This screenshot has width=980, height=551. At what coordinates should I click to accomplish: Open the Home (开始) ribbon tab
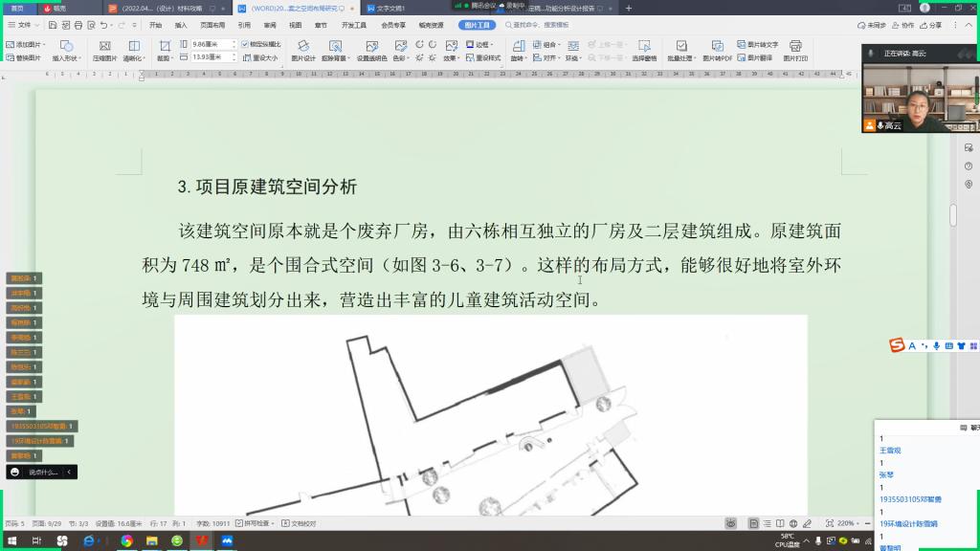[156, 25]
